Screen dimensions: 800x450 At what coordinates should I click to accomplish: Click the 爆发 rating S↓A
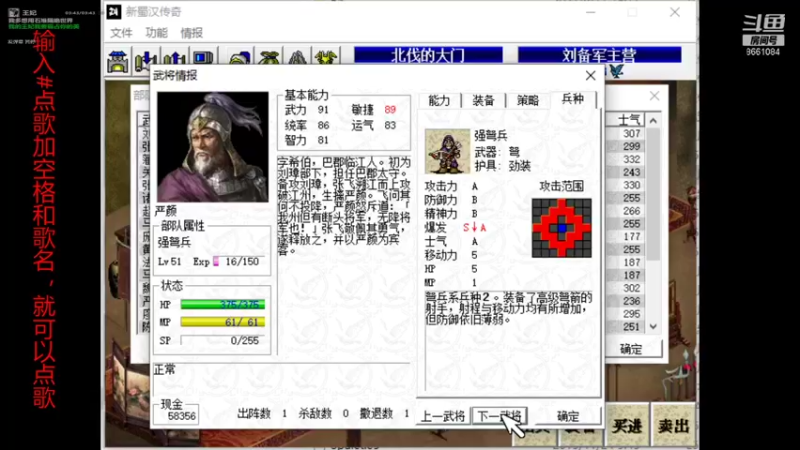474,228
